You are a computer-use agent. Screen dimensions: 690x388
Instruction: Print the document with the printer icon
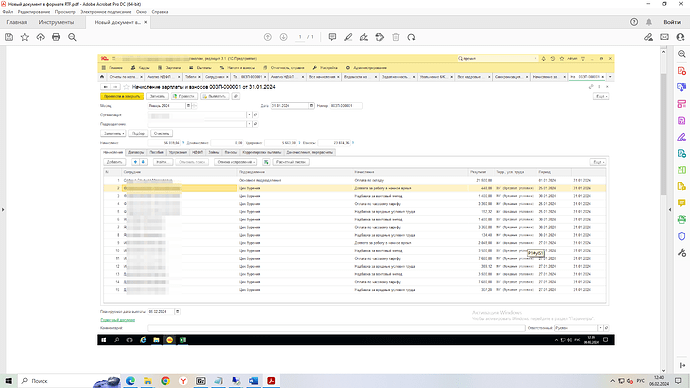click(x=56, y=37)
